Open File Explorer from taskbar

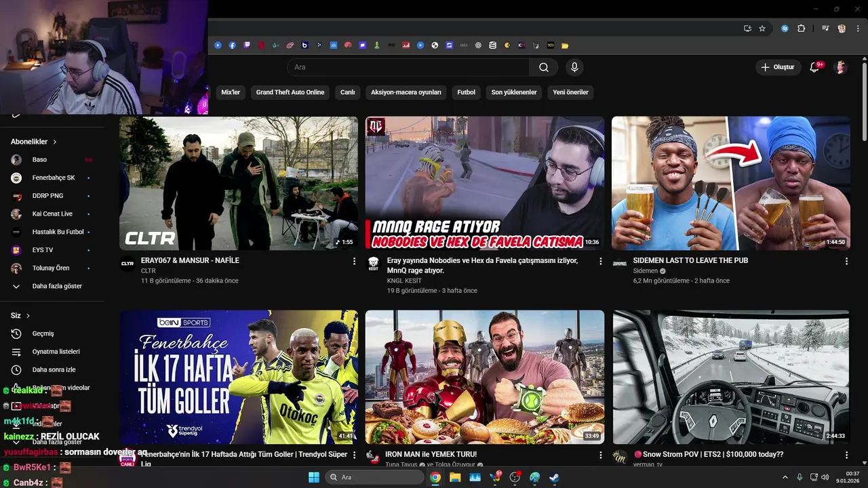tap(455, 477)
